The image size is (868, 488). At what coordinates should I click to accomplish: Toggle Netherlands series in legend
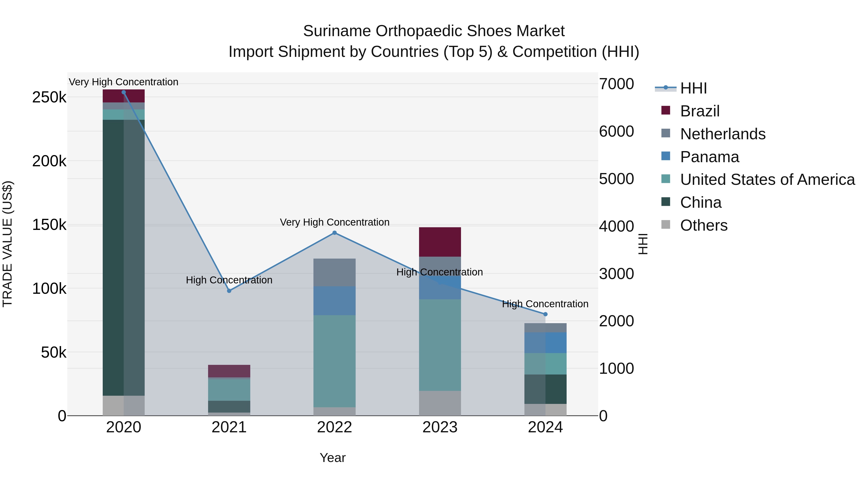point(713,134)
